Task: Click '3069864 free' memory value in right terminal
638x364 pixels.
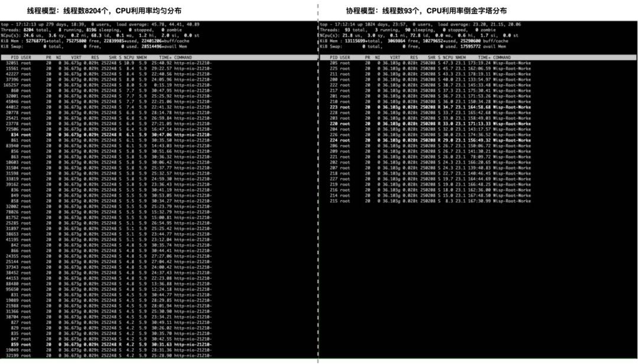Action: pos(402,41)
